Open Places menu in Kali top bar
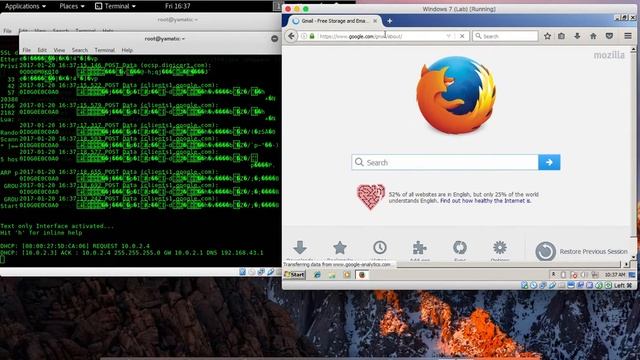The image size is (640, 360). click(72, 6)
